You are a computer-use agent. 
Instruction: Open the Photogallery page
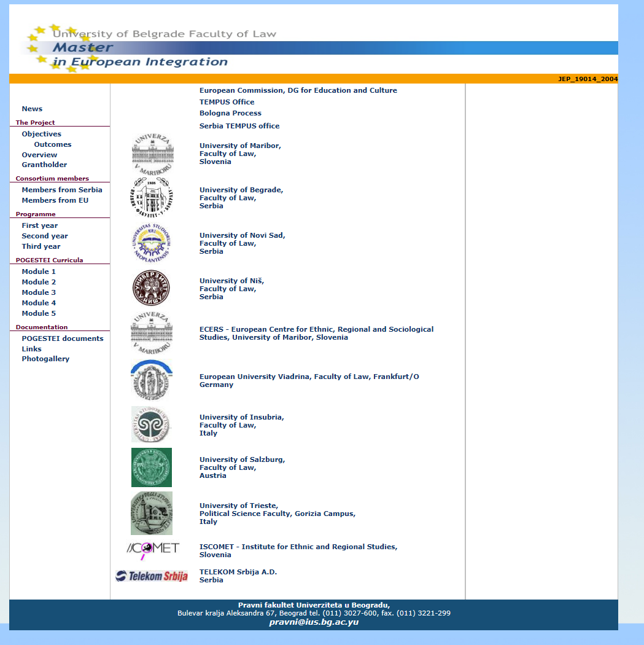tap(45, 359)
